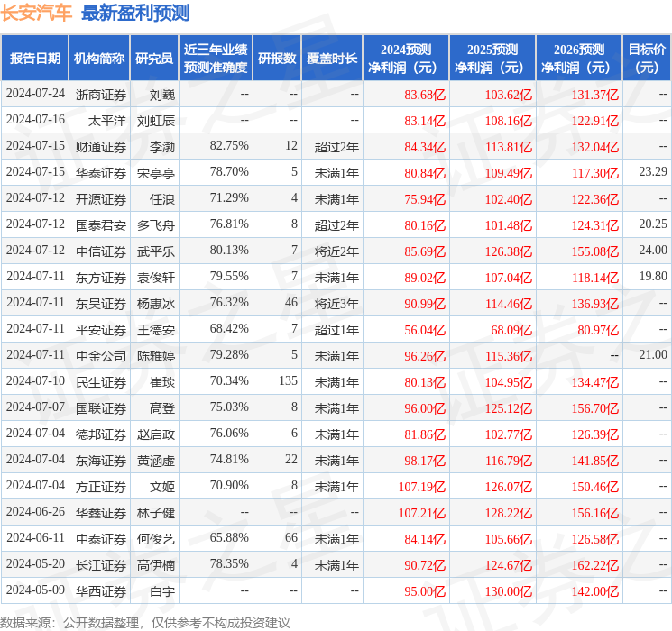Select the 2025预测净利润 column header

click(492, 59)
